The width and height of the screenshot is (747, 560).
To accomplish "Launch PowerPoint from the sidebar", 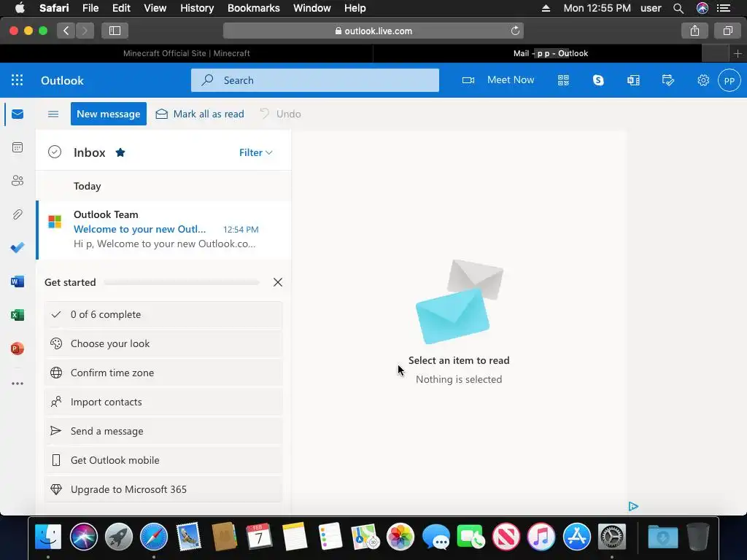I will click(x=18, y=349).
